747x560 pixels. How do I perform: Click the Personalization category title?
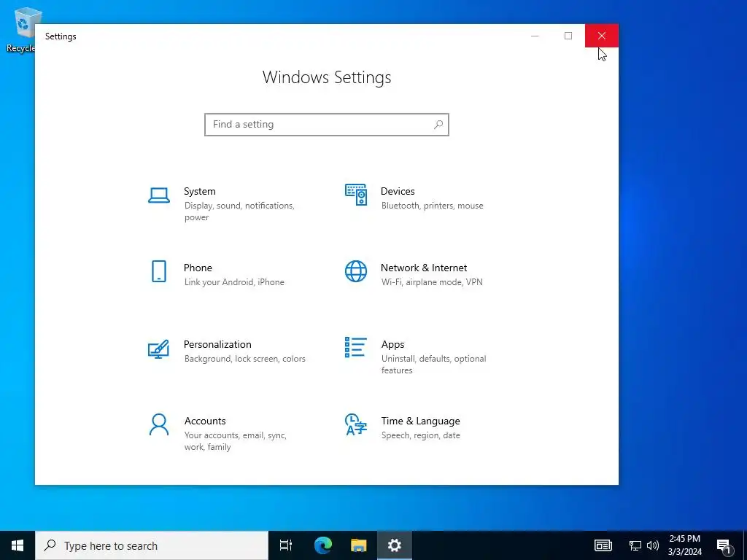tap(217, 344)
